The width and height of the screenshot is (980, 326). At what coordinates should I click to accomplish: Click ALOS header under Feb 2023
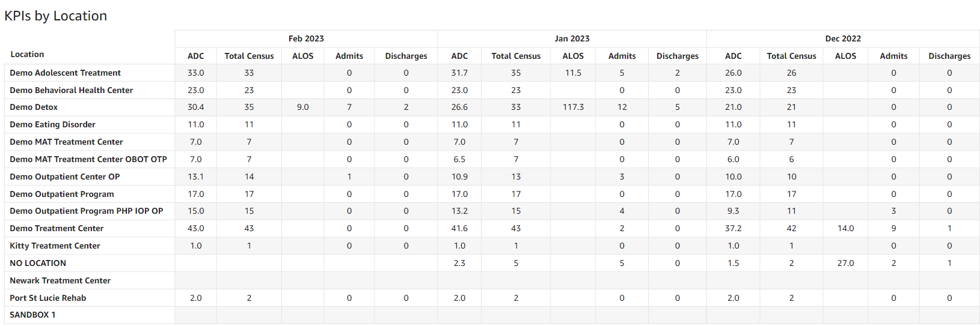pos(303,56)
